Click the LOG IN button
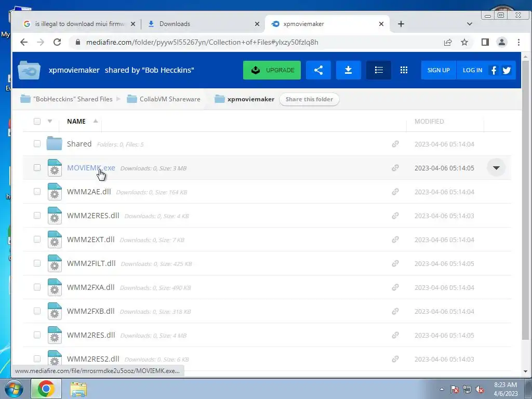Image resolution: width=532 pixels, height=399 pixels. 472,70
